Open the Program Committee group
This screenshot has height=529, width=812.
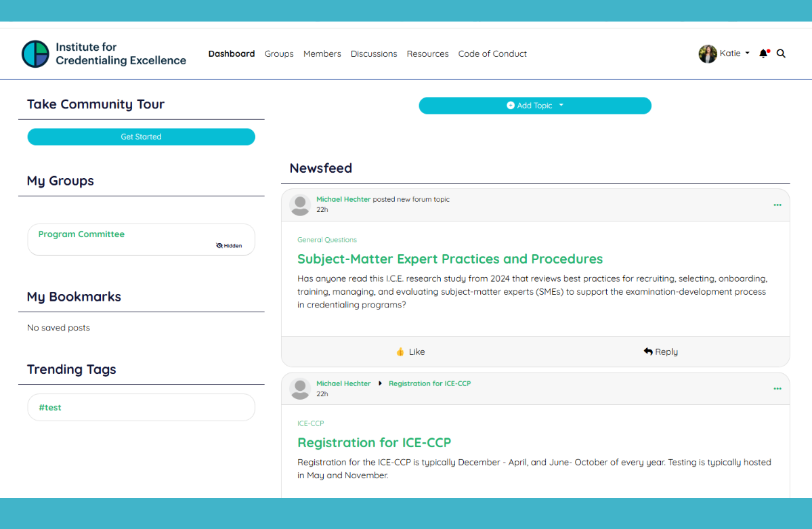click(x=81, y=234)
